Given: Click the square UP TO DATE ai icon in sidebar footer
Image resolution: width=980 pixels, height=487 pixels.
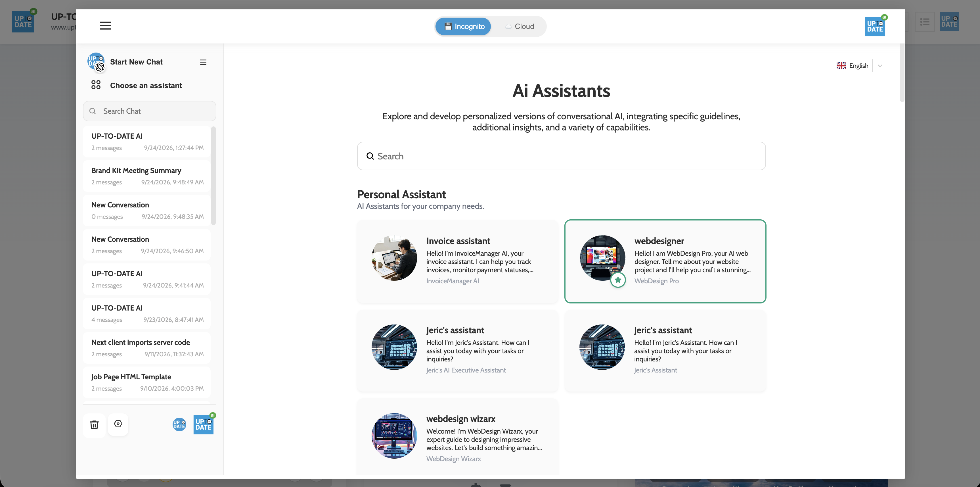Looking at the screenshot, I should point(204,424).
